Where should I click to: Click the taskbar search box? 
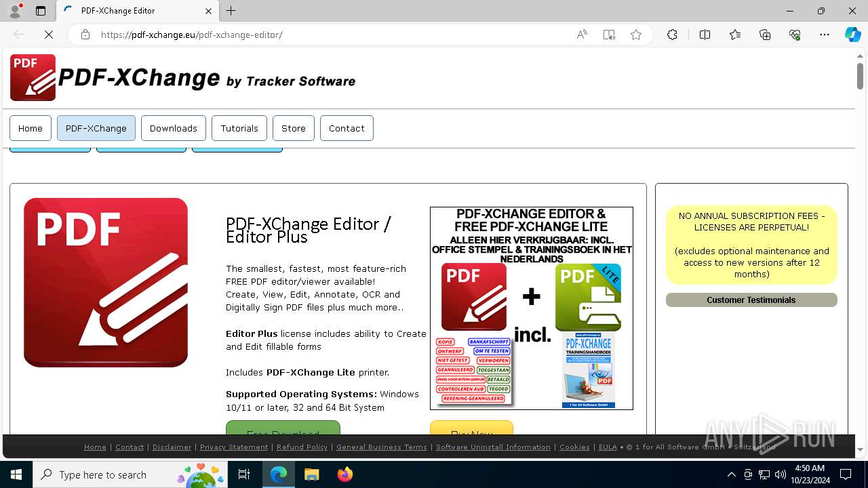click(x=130, y=474)
